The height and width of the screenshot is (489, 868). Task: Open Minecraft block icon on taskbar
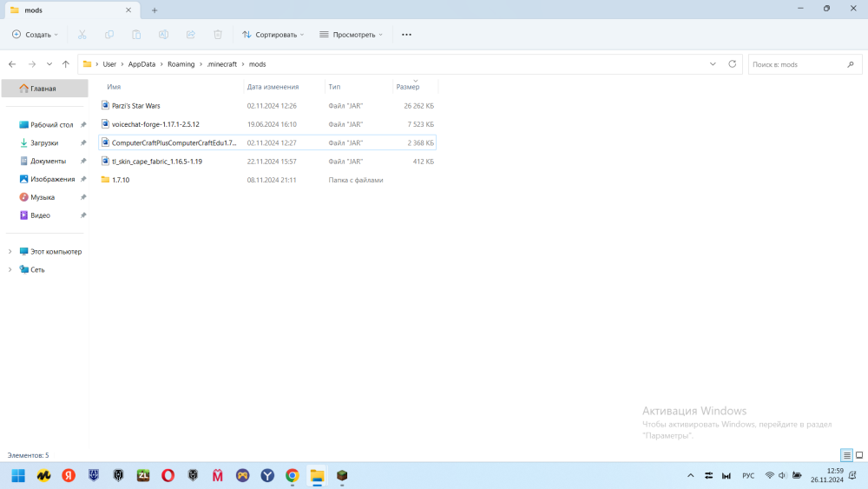[342, 475]
